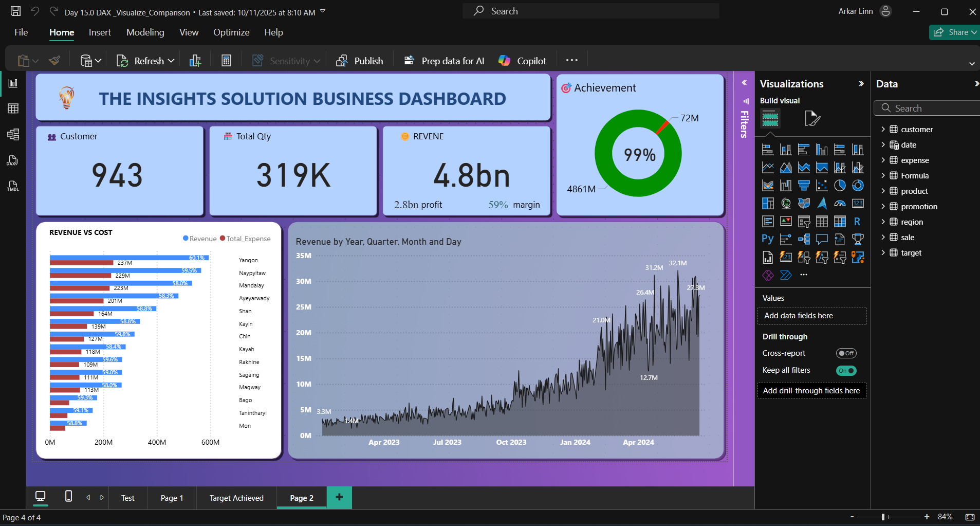Collapse the Visualizations pane with its chevron
The width and height of the screenshot is (980, 526).
pos(861,84)
